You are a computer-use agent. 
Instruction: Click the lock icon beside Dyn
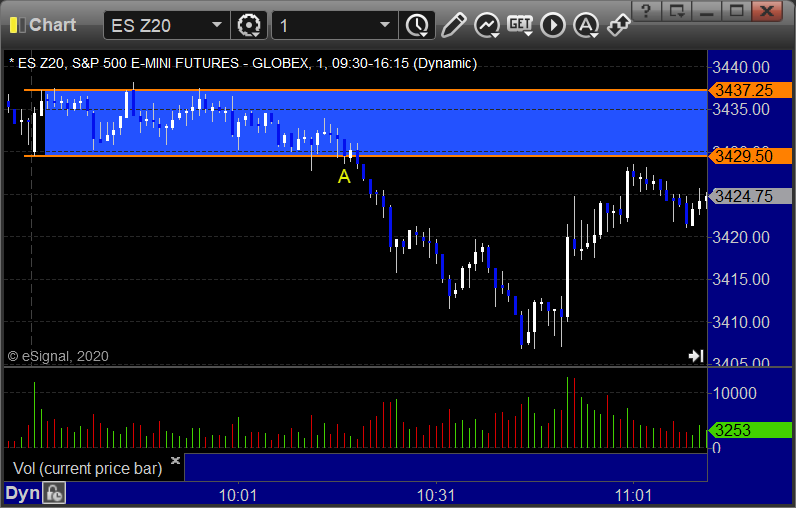pos(54,493)
